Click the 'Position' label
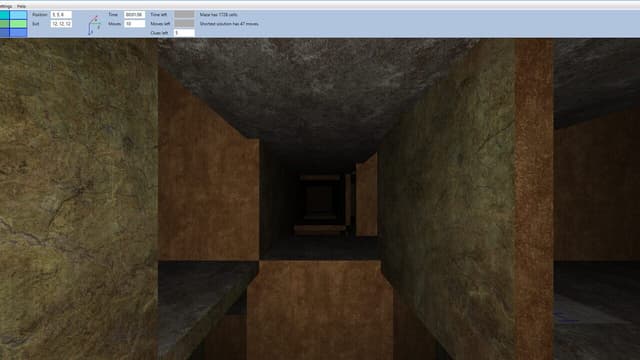 click(40, 15)
